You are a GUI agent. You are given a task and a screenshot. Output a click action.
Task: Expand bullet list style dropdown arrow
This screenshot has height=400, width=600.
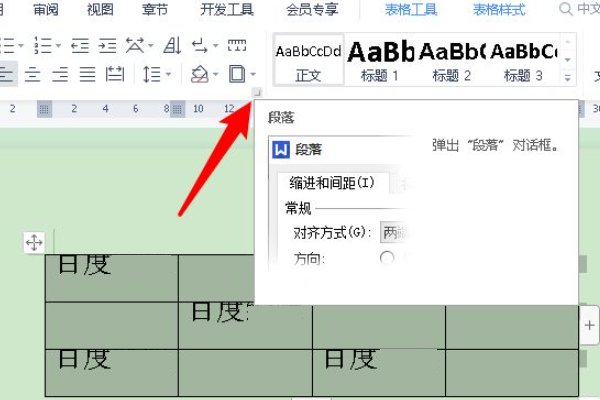click(21, 46)
